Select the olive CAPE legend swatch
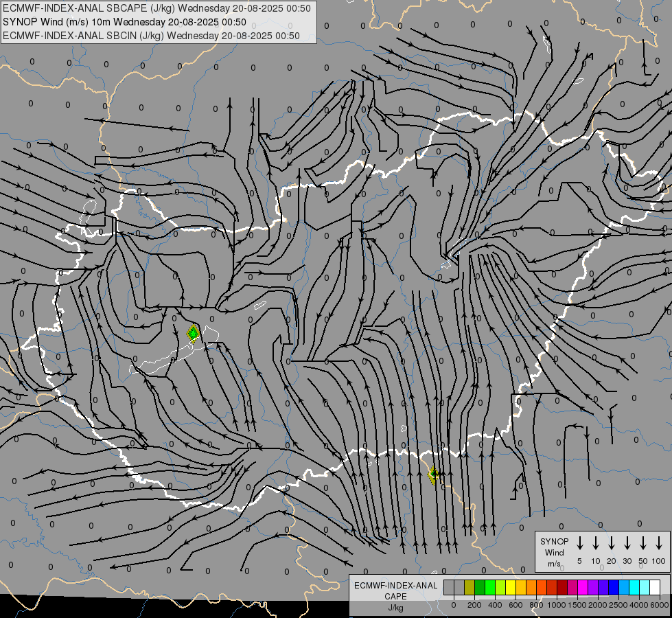 (x=470, y=587)
